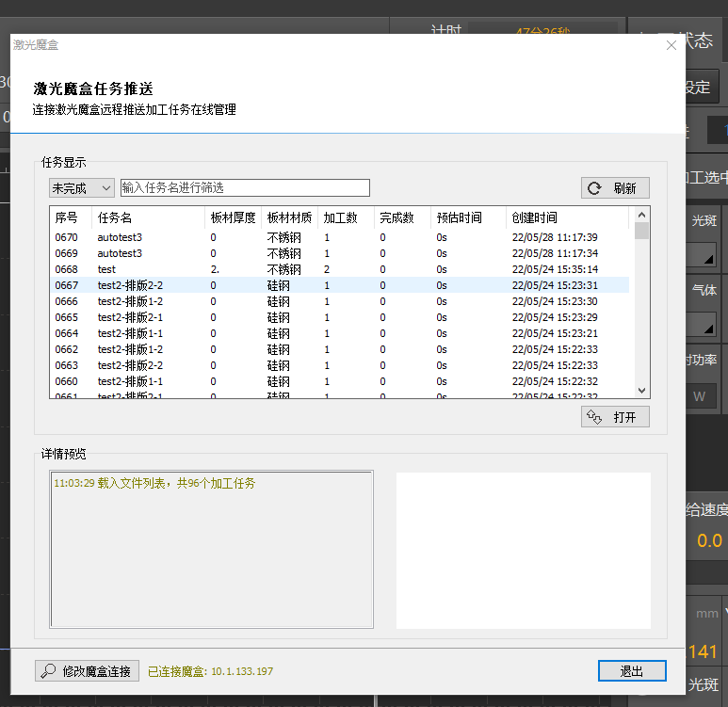The height and width of the screenshot is (707, 728).
Task: Click magnifier icon on 修改魔盒连接 button
Action: click(47, 671)
